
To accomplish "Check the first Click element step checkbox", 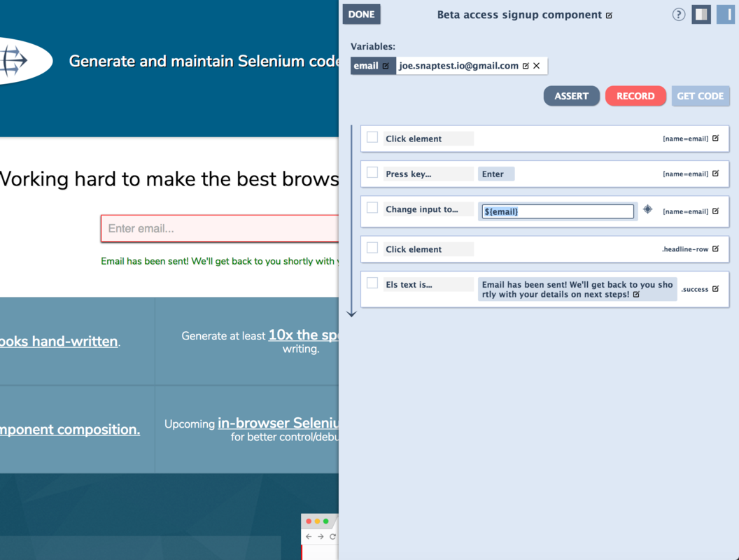I will click(372, 137).
